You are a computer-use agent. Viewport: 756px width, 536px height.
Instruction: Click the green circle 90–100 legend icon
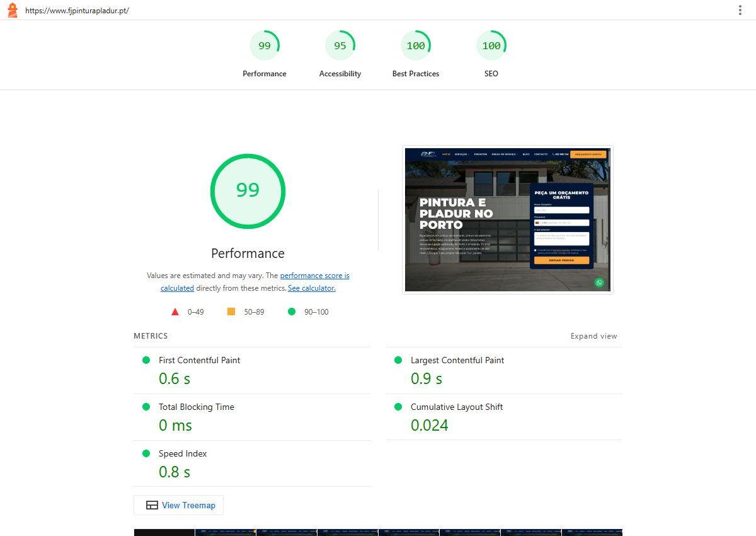point(292,312)
